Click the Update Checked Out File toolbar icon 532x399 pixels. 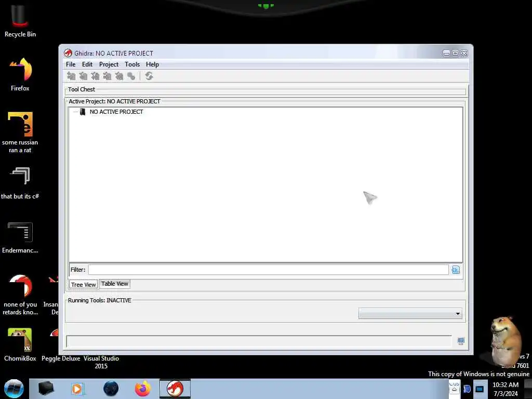click(x=95, y=76)
